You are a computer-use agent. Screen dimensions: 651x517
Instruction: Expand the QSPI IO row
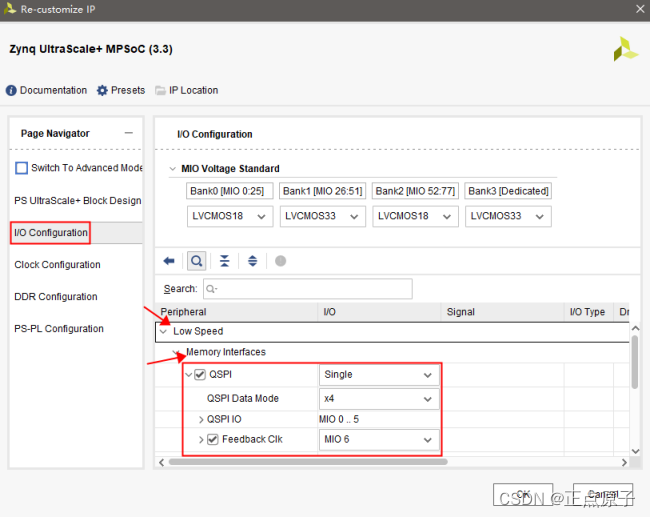click(201, 419)
